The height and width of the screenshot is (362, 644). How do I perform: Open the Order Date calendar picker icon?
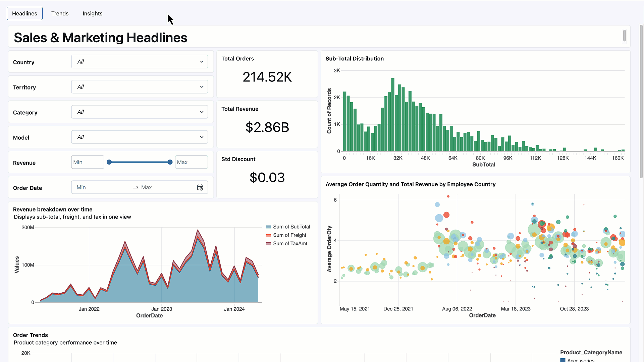point(200,187)
